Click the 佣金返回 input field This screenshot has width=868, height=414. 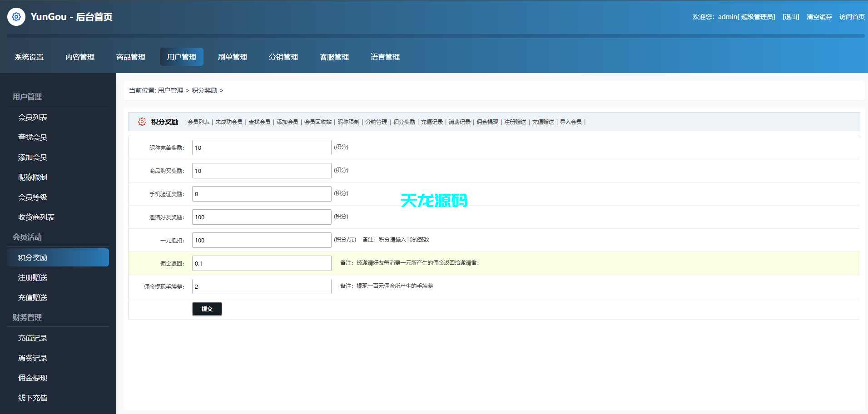tap(261, 263)
